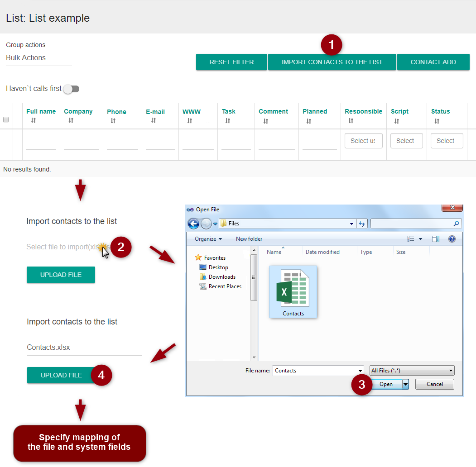Click the preview pane icon
The width and height of the screenshot is (476, 467).
pyautogui.click(x=436, y=239)
